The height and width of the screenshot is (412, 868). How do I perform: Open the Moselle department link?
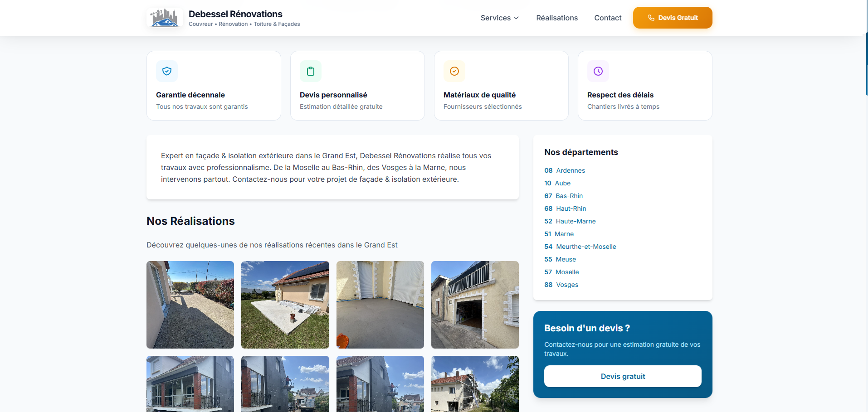point(567,271)
